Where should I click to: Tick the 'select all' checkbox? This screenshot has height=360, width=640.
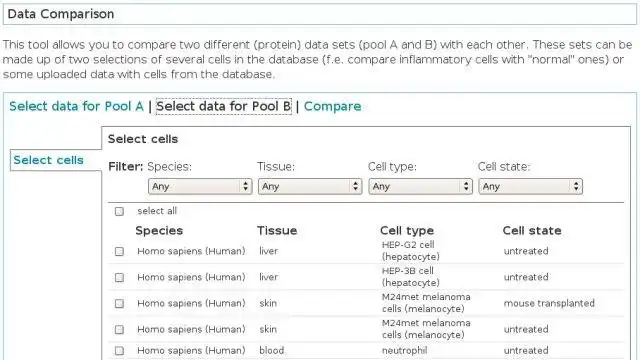coord(119,211)
